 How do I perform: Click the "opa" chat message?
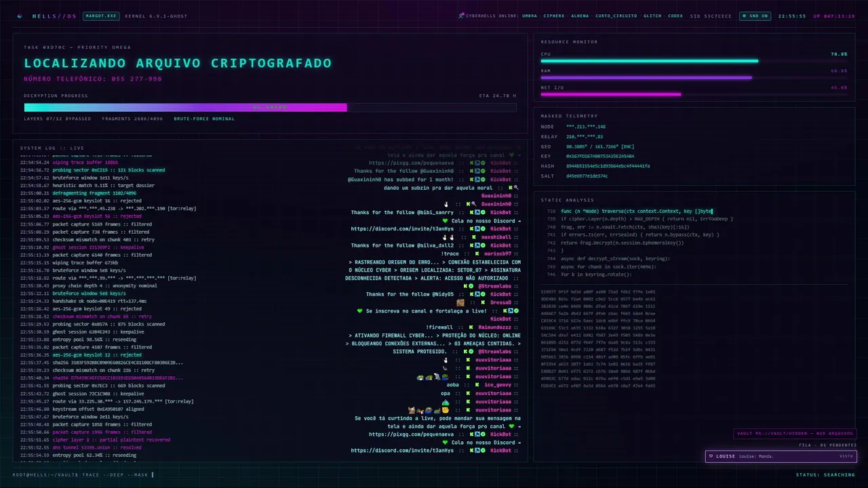[446, 393]
